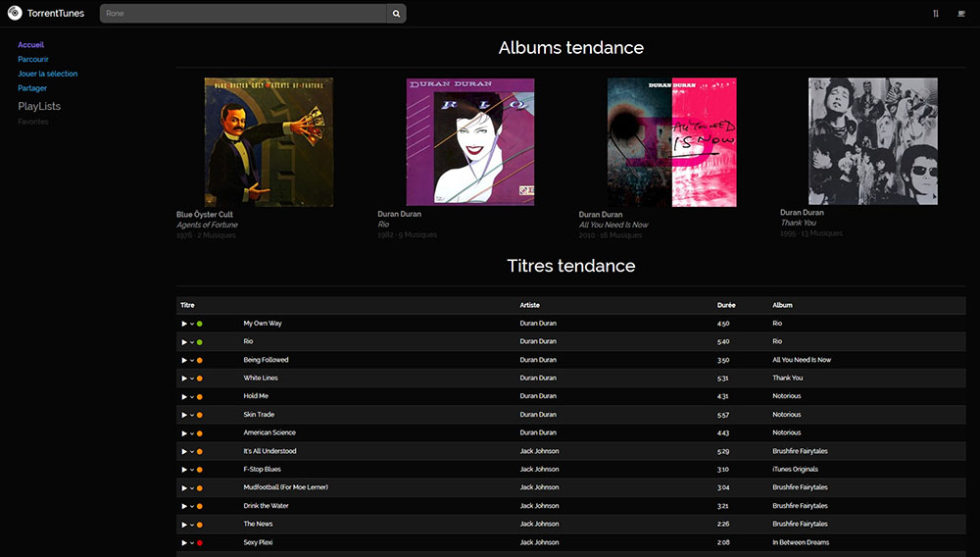Expand options chevron for It's All Understood
This screenshot has width=980, height=557.
point(192,451)
